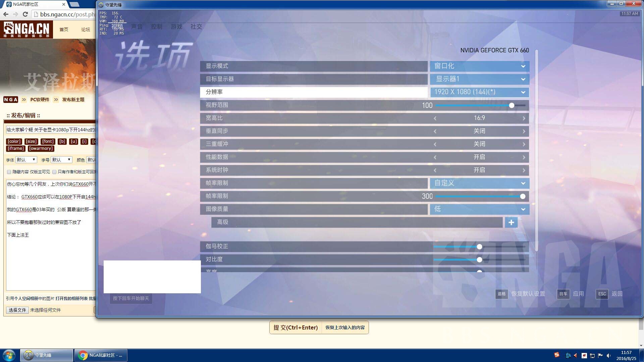Switch to the 社交 tab
Image resolution: width=644 pixels, height=362 pixels.
196,26
